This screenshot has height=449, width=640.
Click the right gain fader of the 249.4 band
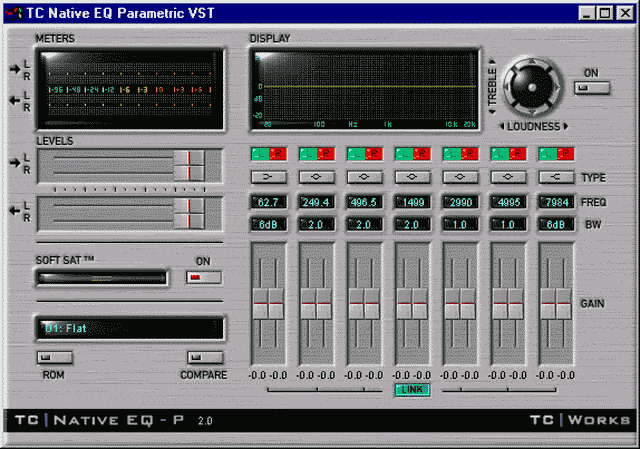coord(324,304)
